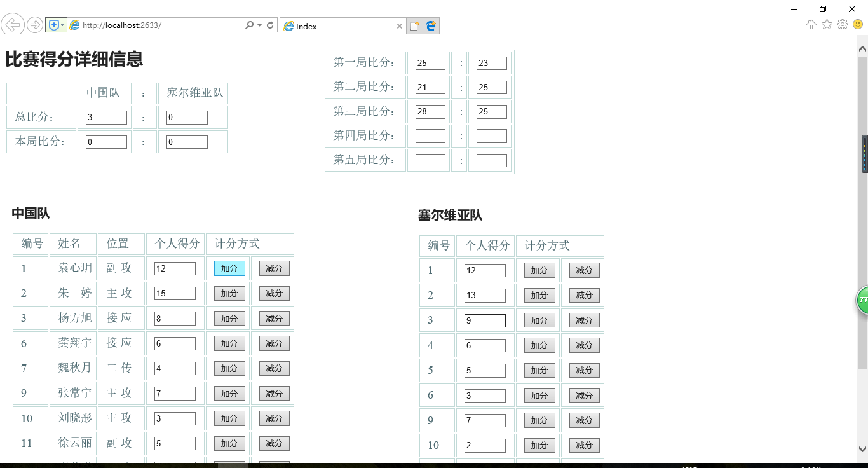Open Favorites star icon

tap(827, 24)
